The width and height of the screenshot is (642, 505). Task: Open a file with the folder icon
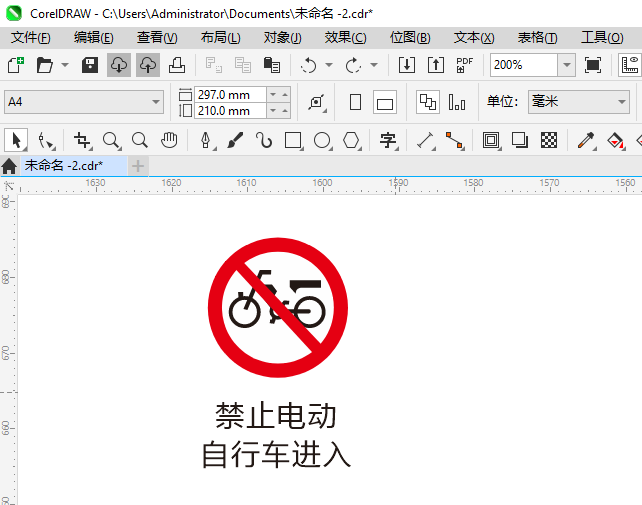tap(44, 65)
